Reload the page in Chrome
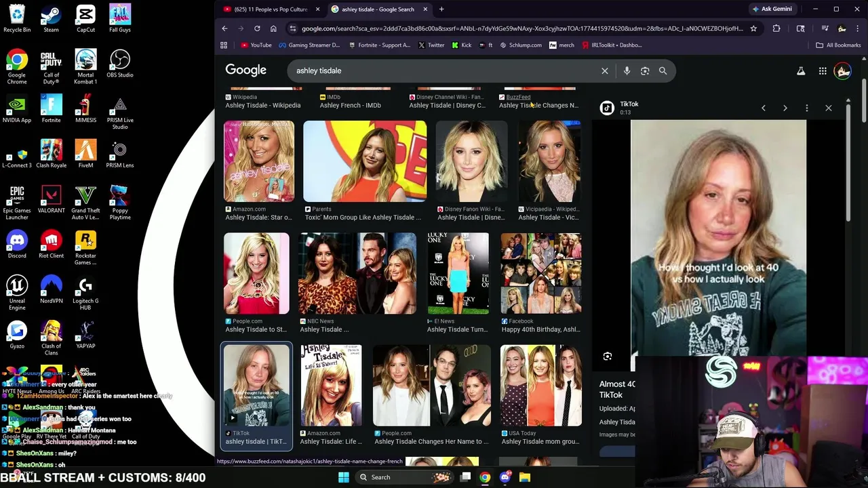This screenshot has height=488, width=868. tap(257, 28)
